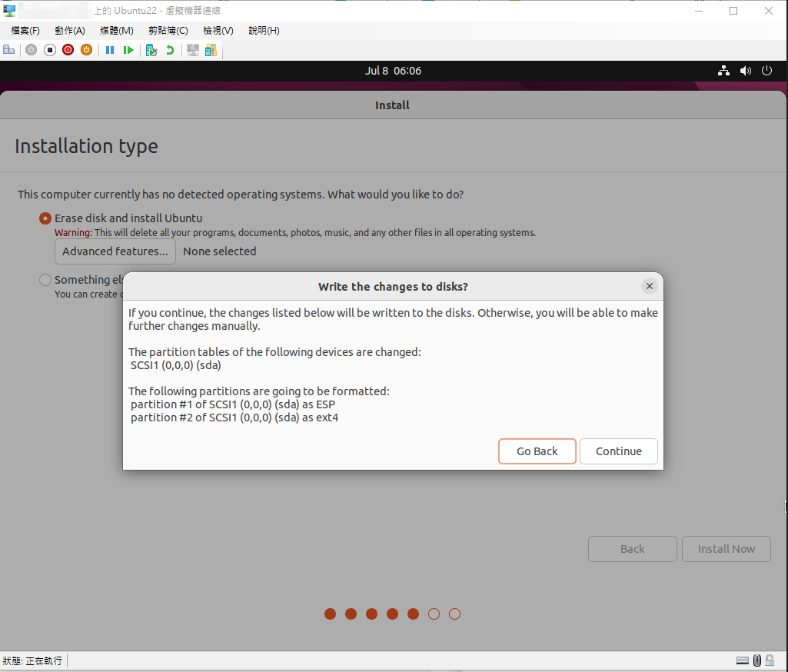This screenshot has width=788, height=672.
Task: Click the "partition #1" ESP line
Action: tap(233, 404)
